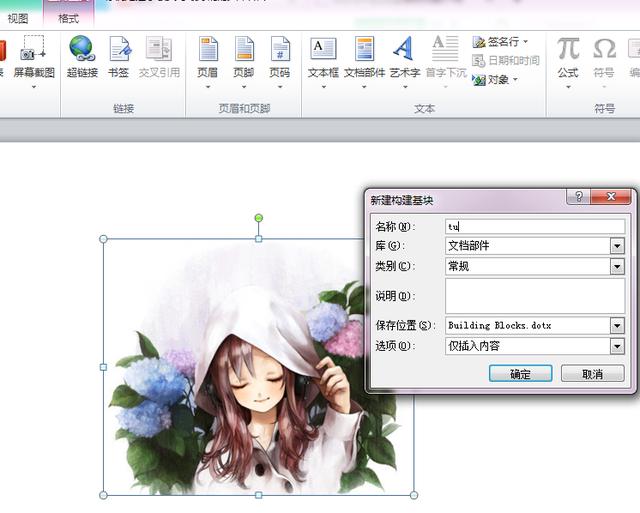The image size is (640, 513).
Task: Open the dropdown arrow under 艺术字
Action: point(405,87)
